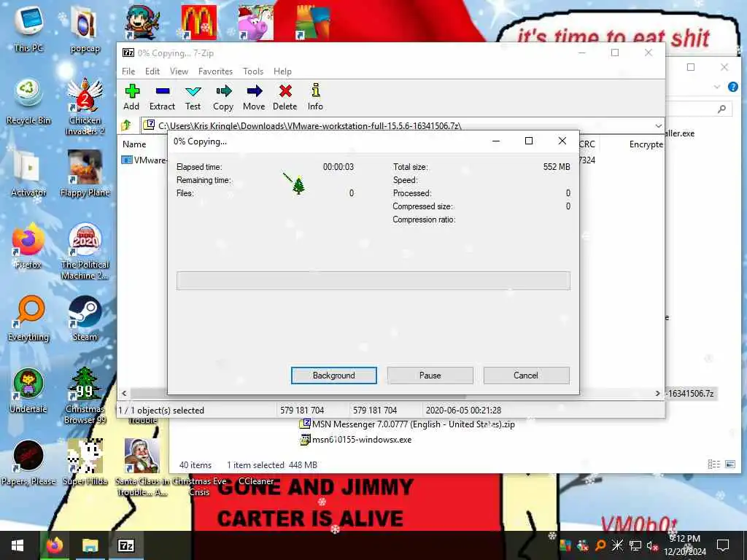The image size is (747, 560).
Task: Click the Encrypted column header
Action: [646, 144]
